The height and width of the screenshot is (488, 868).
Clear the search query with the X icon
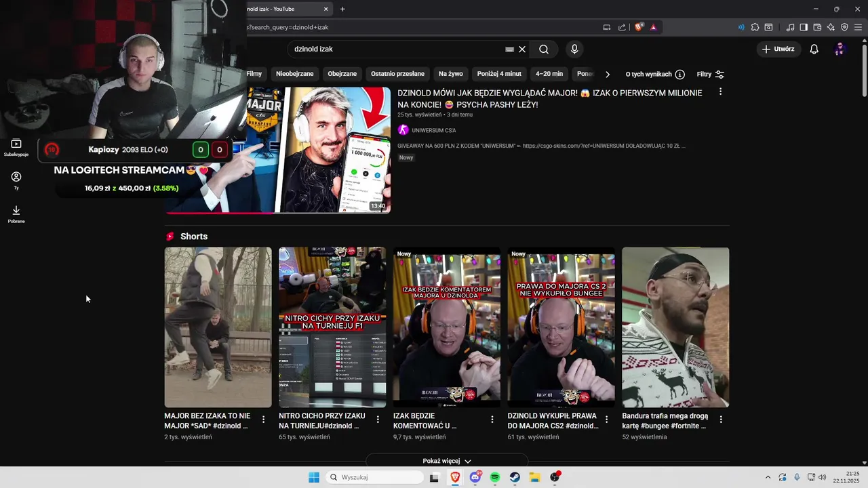pos(522,49)
